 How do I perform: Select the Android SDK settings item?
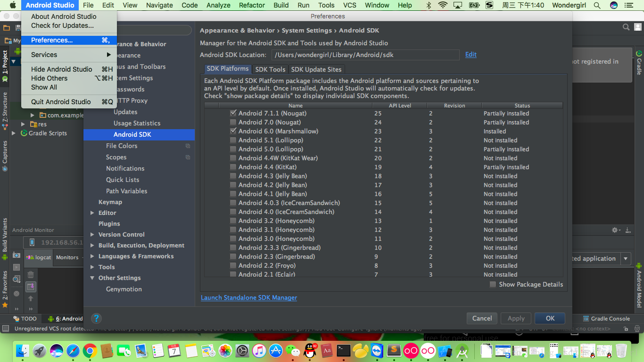[x=139, y=135]
